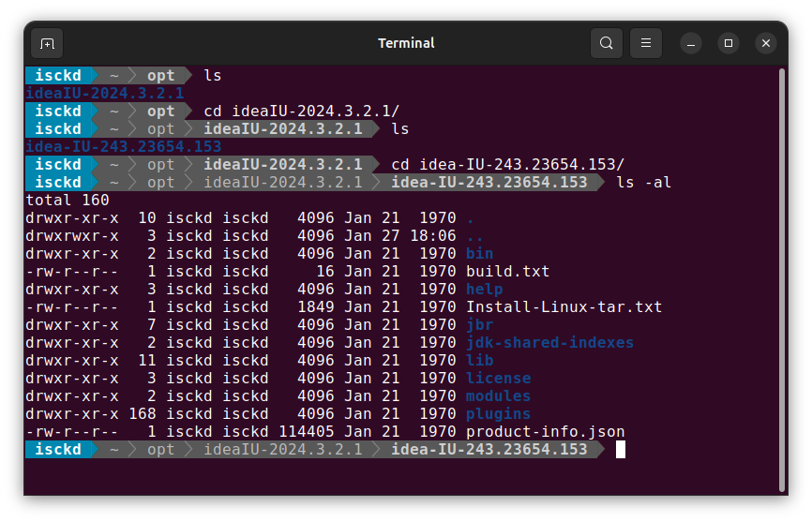Click the 'cd idea-IU-243.23654.153/' command
The image size is (812, 522).
click(507, 164)
